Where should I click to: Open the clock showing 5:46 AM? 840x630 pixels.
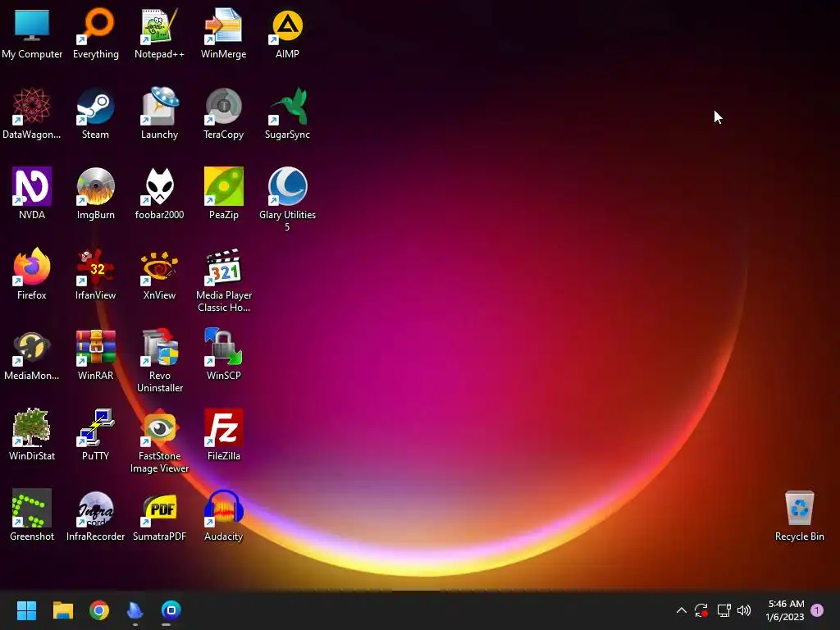(x=785, y=610)
